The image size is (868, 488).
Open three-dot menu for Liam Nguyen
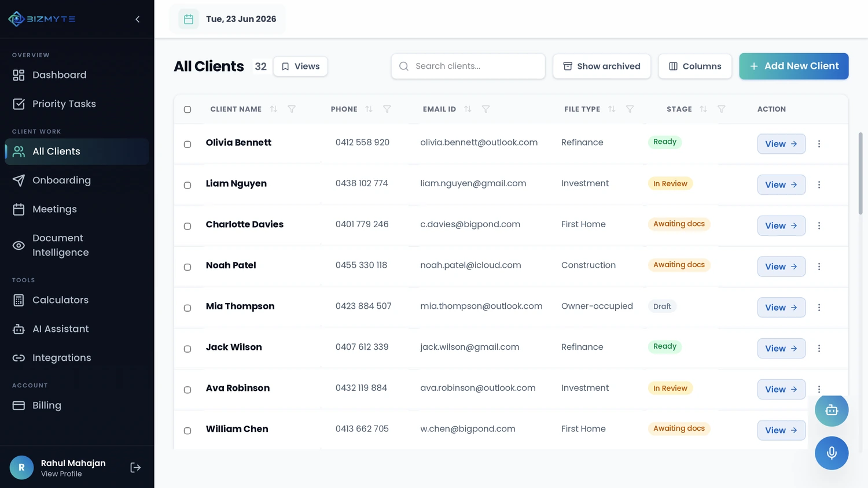(x=819, y=185)
